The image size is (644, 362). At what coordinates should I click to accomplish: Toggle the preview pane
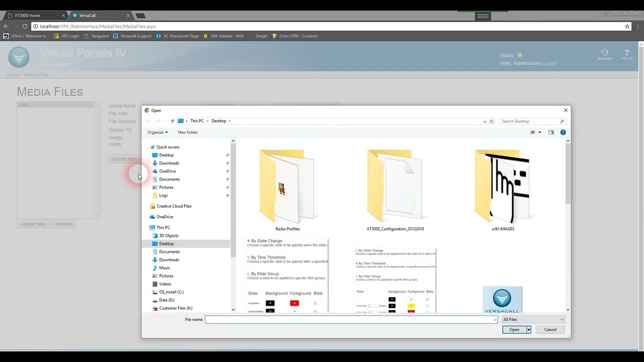[x=551, y=132]
